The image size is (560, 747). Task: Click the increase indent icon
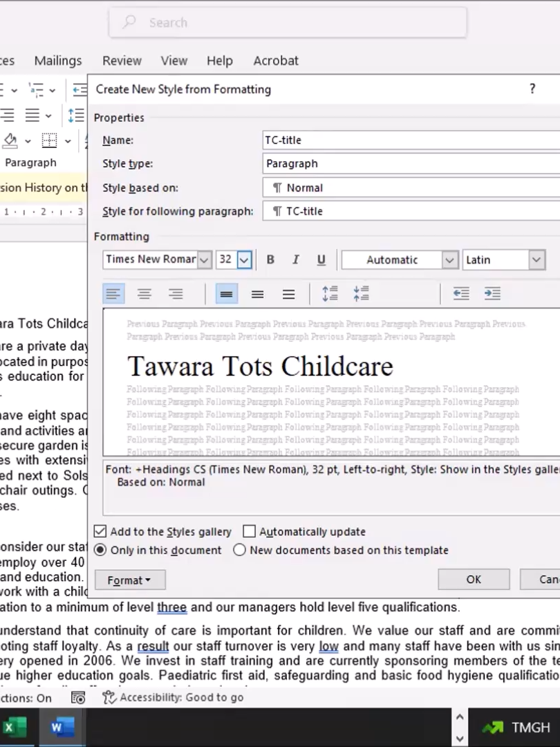(x=492, y=293)
